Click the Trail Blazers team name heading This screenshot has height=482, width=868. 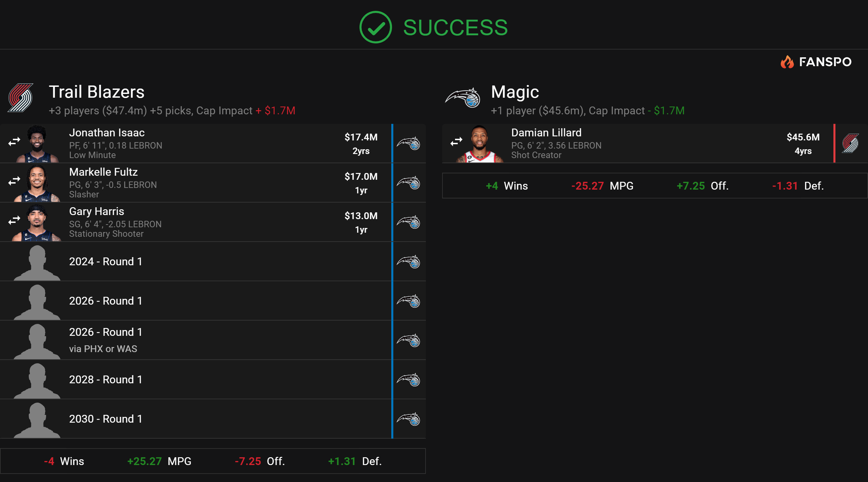(x=97, y=92)
